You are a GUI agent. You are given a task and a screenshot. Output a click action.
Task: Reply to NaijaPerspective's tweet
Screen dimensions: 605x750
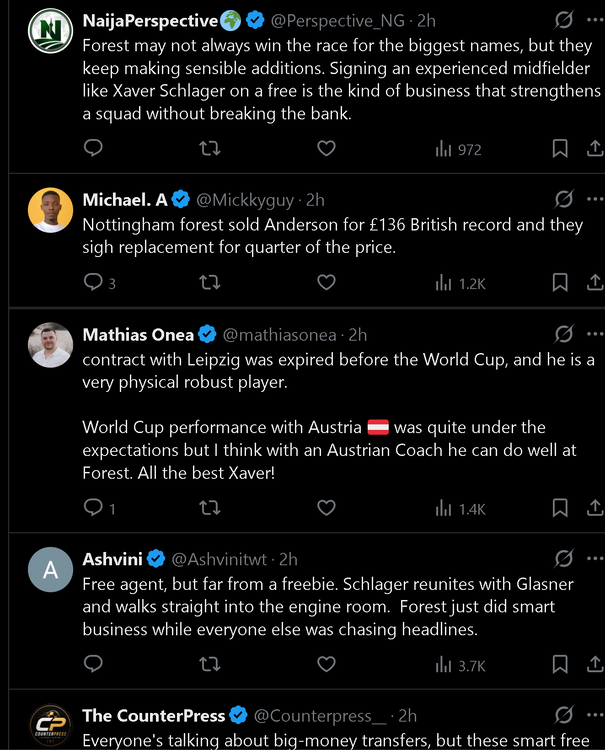(x=93, y=148)
